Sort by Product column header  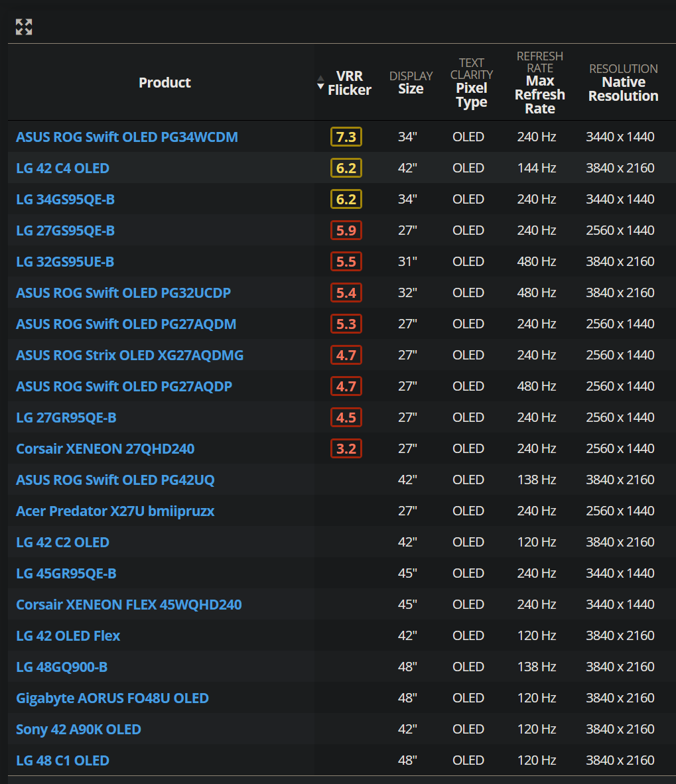tap(165, 82)
